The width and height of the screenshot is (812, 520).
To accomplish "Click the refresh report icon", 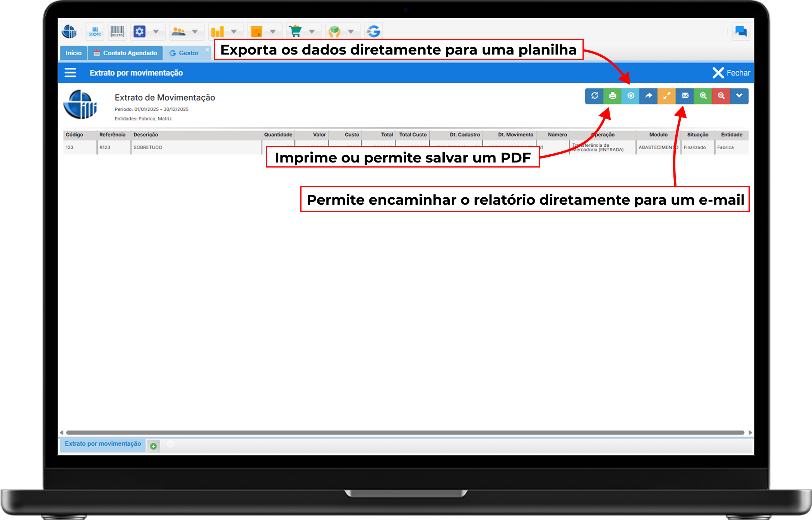I will coord(594,96).
